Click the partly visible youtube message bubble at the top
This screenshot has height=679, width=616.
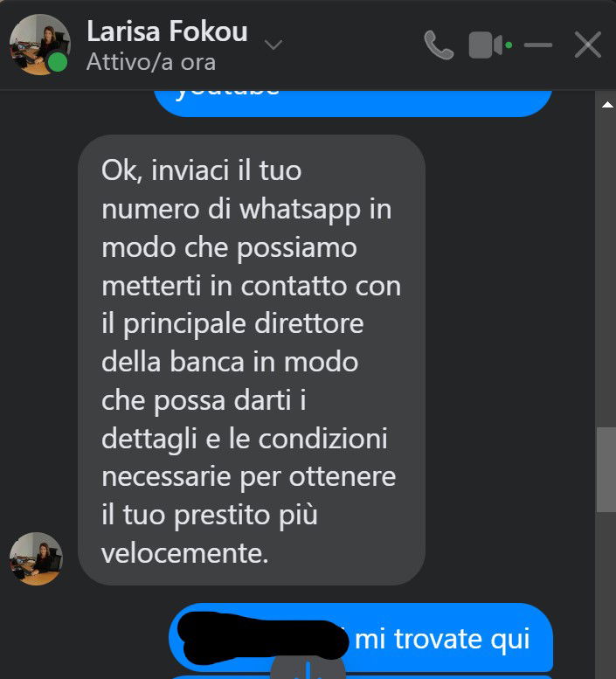353,103
